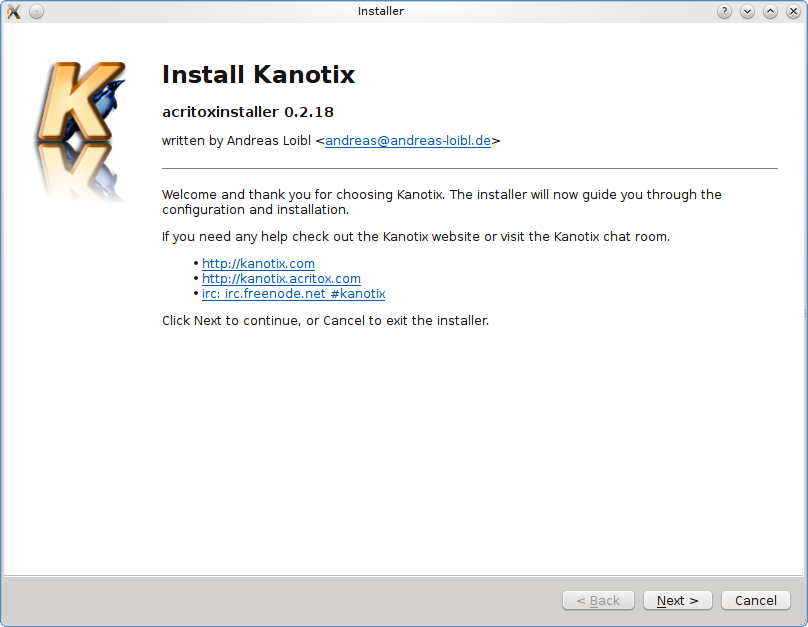Click Cancel to exit the installer
Viewport: 808px width, 627px height.
tap(755, 600)
